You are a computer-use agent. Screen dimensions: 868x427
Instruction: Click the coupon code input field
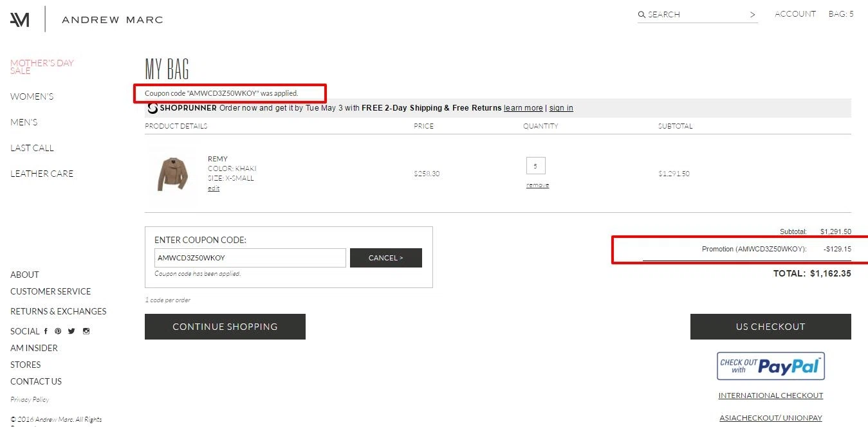[x=250, y=258]
